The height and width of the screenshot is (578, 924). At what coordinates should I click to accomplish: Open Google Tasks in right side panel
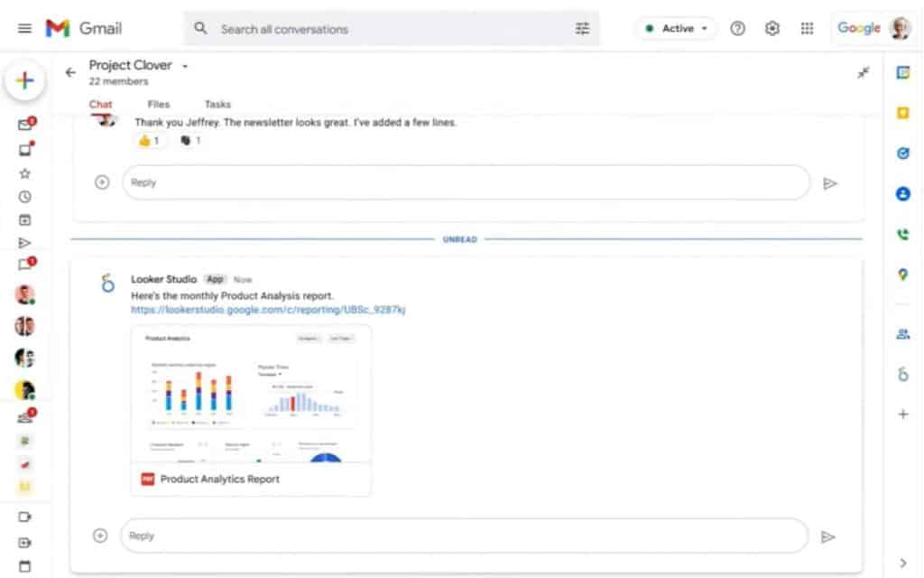pos(902,154)
